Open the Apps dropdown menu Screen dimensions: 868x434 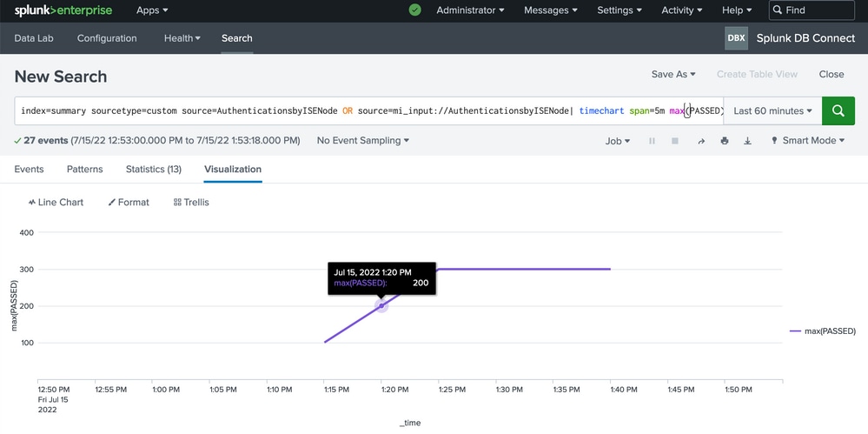coord(152,10)
